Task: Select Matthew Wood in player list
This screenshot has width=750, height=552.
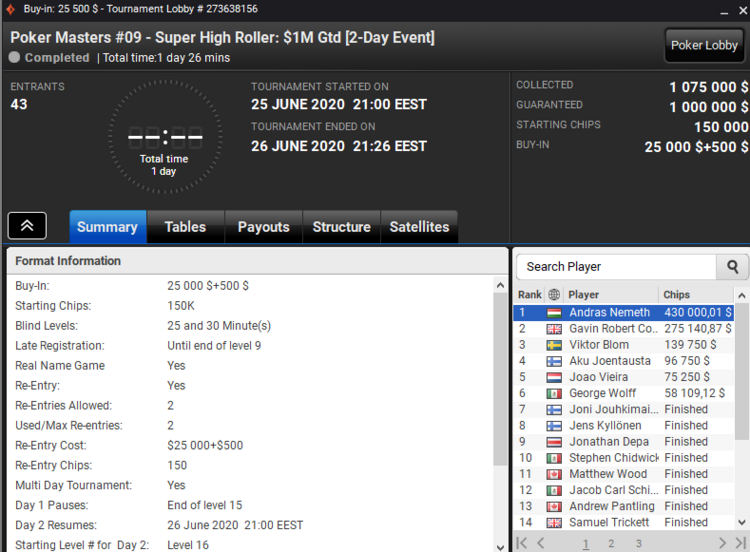Action: pos(624,475)
